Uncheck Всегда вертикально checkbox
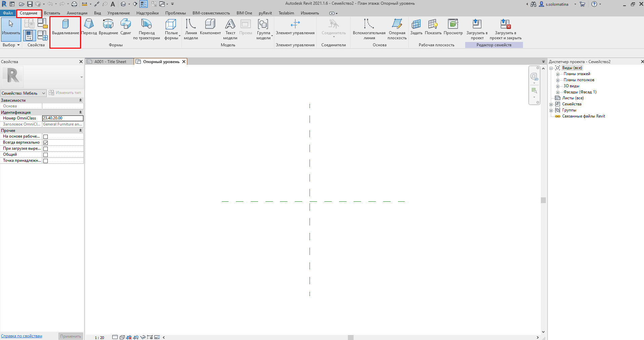 (46, 143)
